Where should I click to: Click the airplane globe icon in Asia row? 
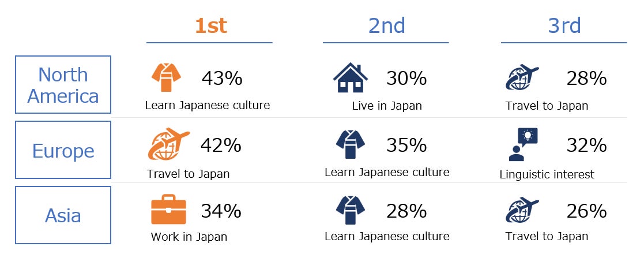pos(522,210)
